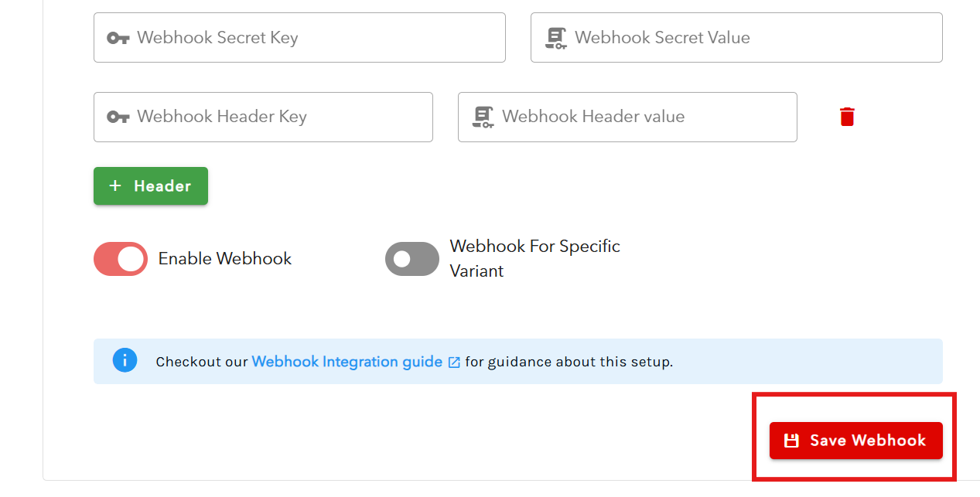Click the key icon in Webhook Header Key
The height and width of the screenshot is (497, 980).
tap(118, 117)
